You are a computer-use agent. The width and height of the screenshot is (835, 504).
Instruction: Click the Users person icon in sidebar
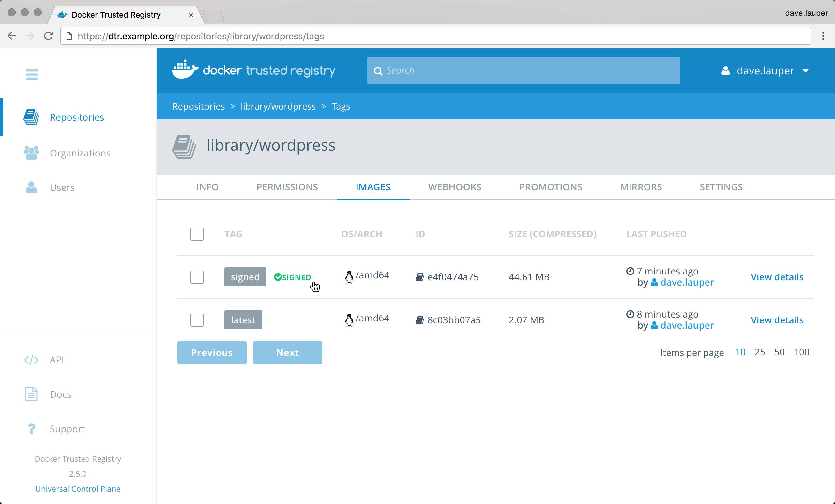[31, 187]
